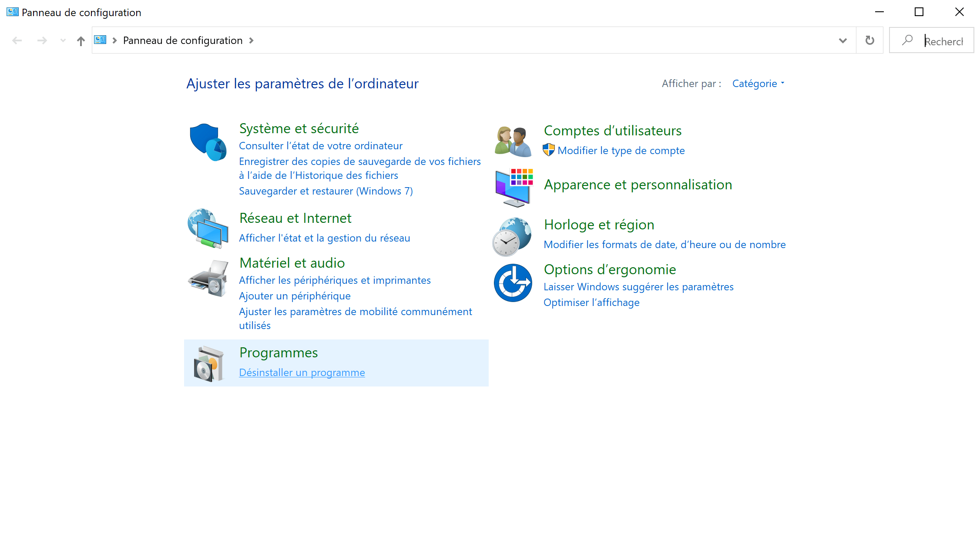The image size is (980, 551).
Task: Click Optimiser l'affichage link
Action: (x=591, y=302)
